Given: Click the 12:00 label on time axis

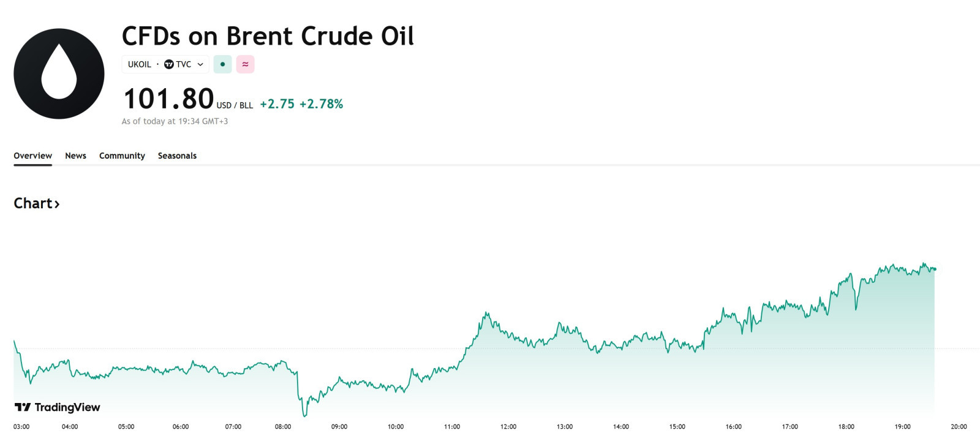Looking at the screenshot, I should 508,427.
